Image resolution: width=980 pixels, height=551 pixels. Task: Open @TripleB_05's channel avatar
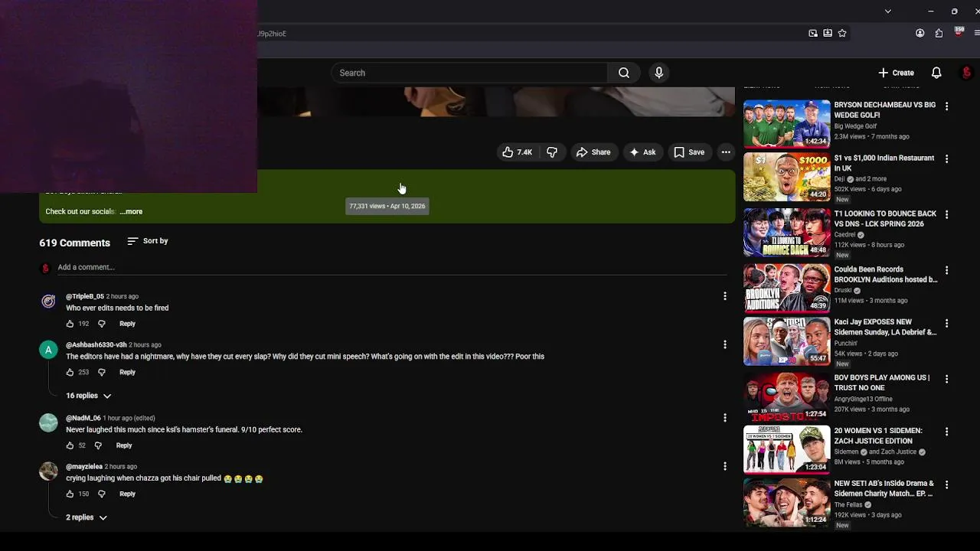click(x=48, y=301)
